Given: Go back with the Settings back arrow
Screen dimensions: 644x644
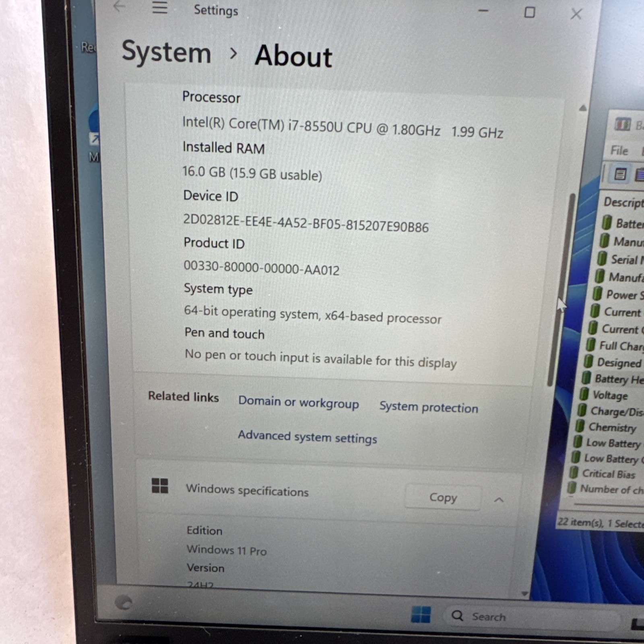Looking at the screenshot, I should 120,6.
